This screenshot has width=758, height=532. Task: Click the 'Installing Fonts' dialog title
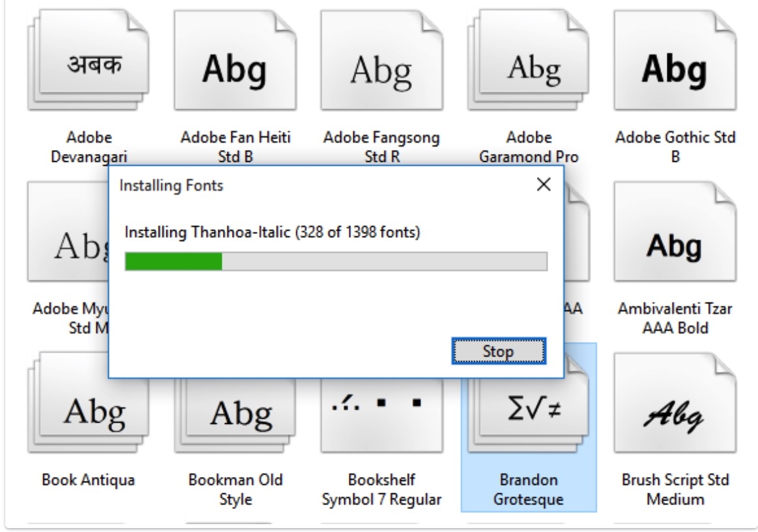point(171,185)
